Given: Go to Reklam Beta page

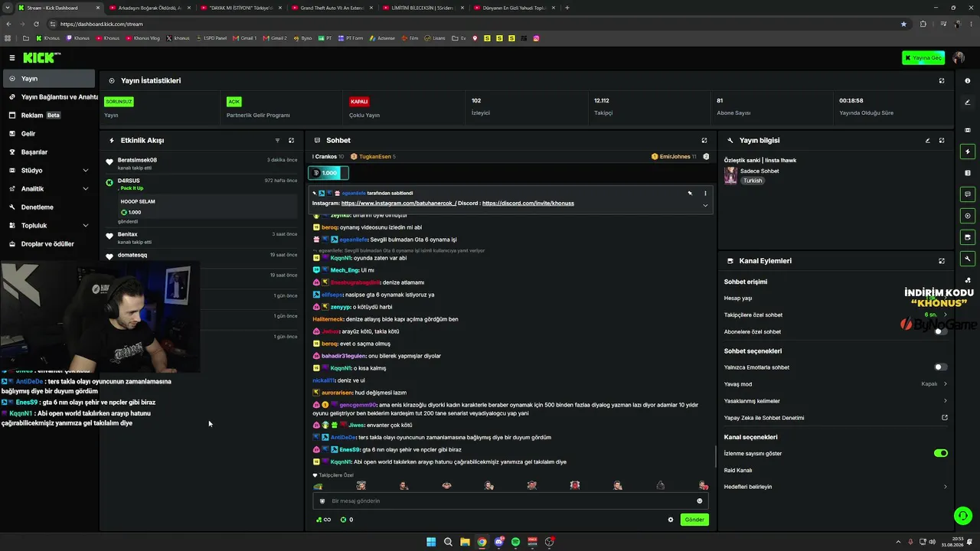Looking at the screenshot, I should click(x=49, y=116).
